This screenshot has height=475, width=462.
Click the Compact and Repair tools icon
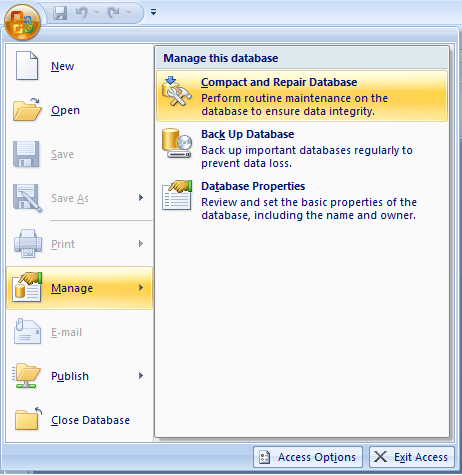(x=177, y=91)
